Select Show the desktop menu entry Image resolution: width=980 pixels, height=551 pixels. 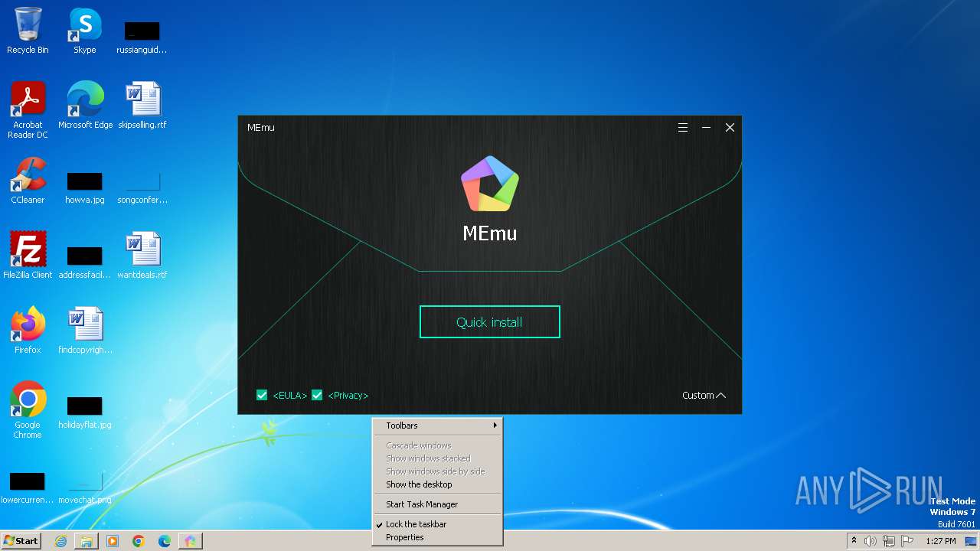(x=437, y=484)
